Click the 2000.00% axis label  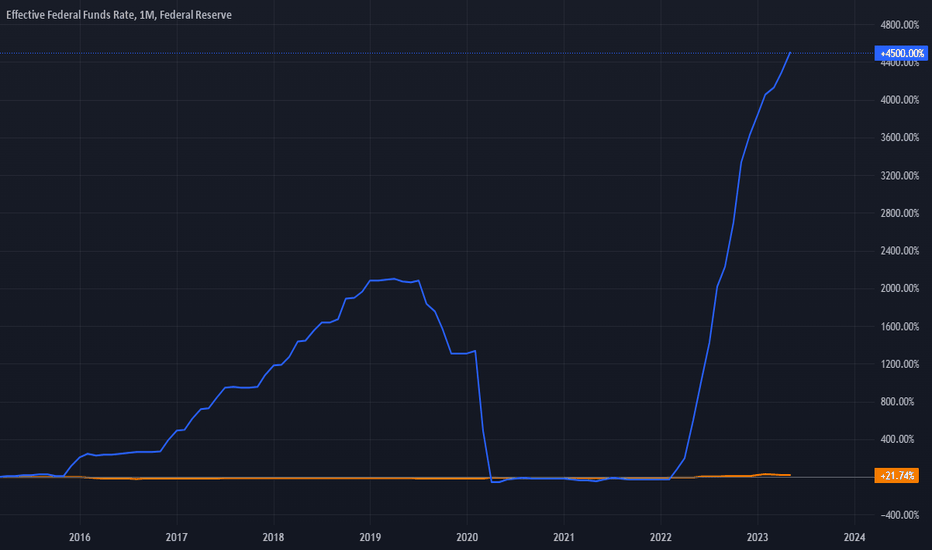tap(899, 288)
